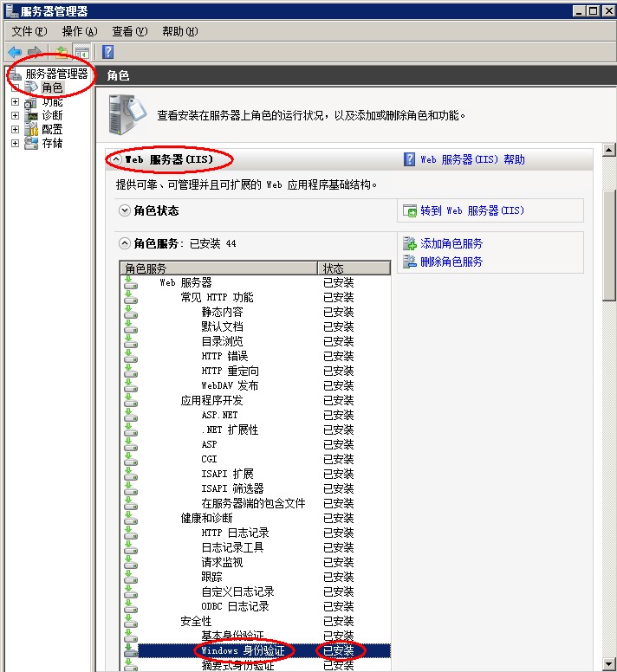Screen dimensions: 617x672
Task: Open the 操作(A) menu
Action: (x=80, y=31)
